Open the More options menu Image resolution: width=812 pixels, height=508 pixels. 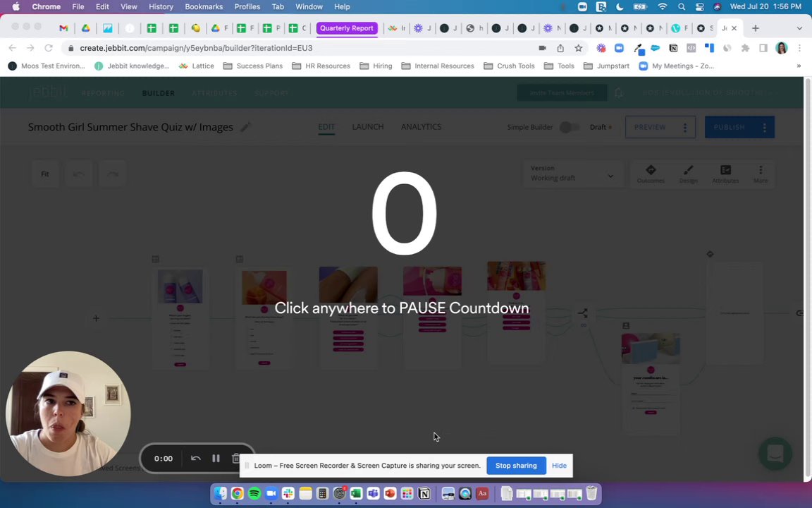coord(761,174)
